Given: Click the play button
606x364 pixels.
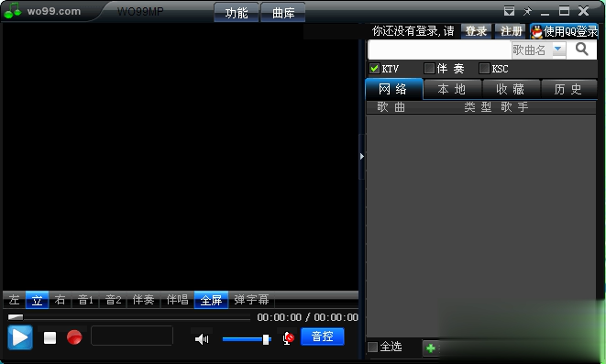Looking at the screenshot, I should (x=20, y=337).
